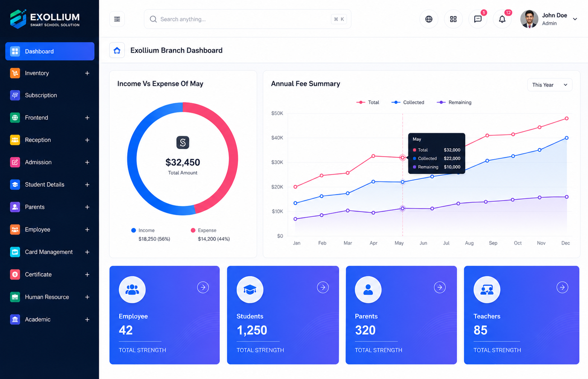Expand the Reception menu plus
This screenshot has height=379, width=588.
(x=87, y=140)
